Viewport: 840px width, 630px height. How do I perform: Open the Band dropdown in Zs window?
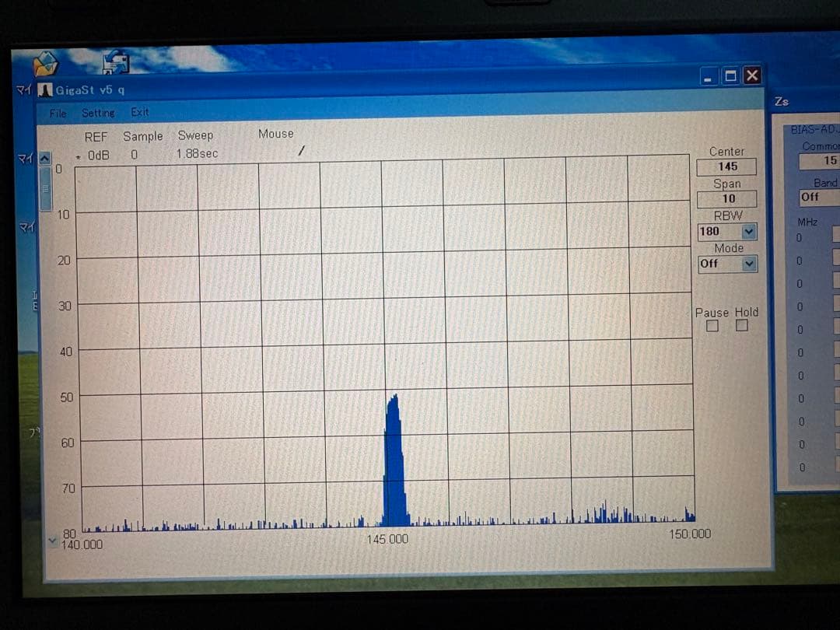(819, 197)
